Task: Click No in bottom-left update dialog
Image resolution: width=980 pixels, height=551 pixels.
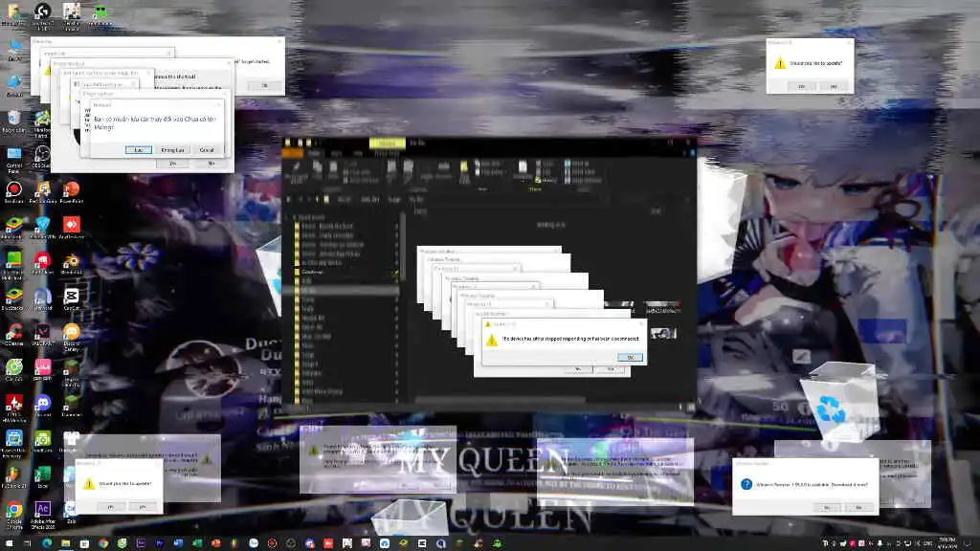Action: pyautogui.click(x=142, y=507)
